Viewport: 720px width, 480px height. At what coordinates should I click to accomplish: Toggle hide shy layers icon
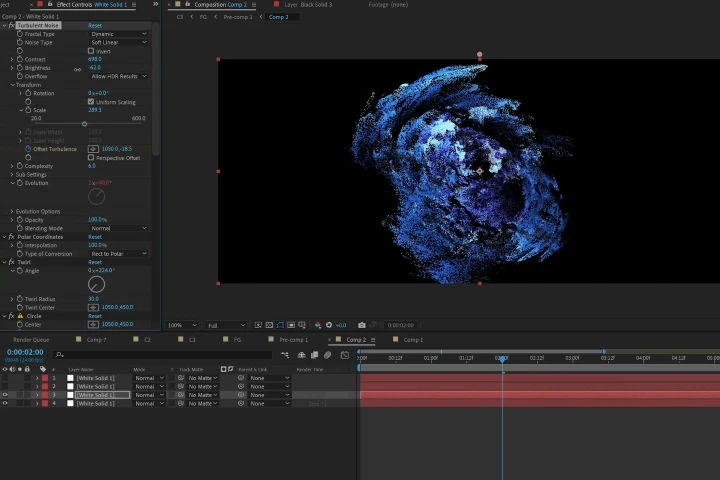pyautogui.click(x=302, y=355)
